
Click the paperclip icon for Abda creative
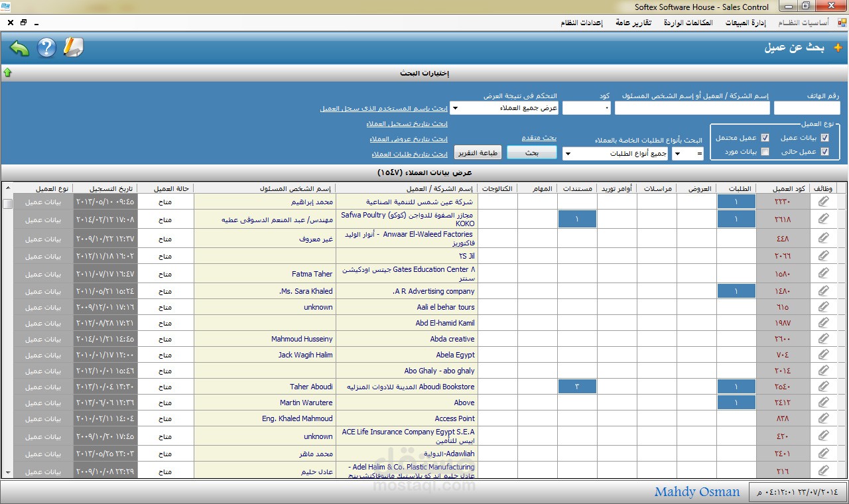click(x=823, y=338)
